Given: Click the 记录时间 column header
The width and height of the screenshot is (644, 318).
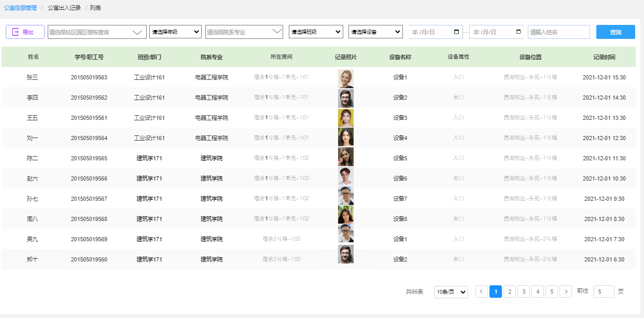Looking at the screenshot, I should click(605, 57).
